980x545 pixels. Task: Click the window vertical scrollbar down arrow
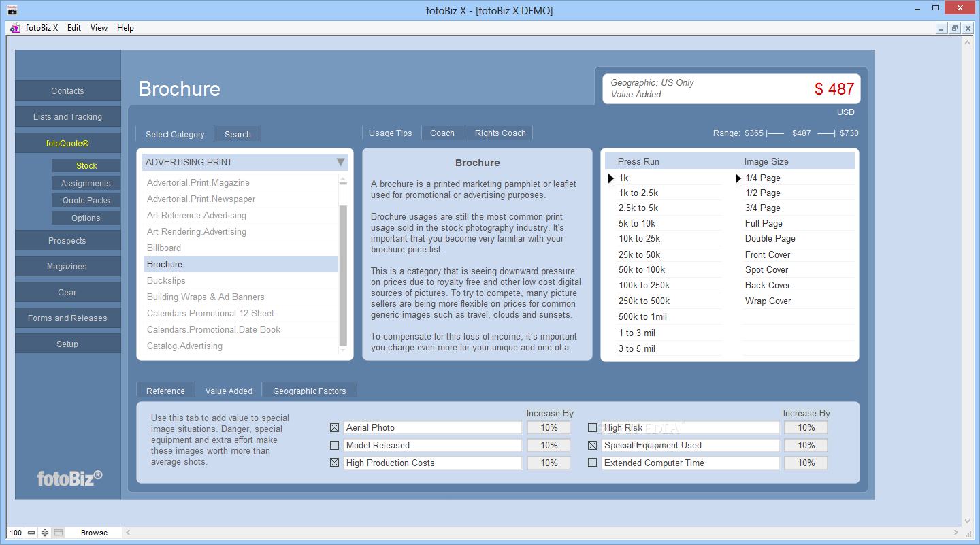click(968, 521)
